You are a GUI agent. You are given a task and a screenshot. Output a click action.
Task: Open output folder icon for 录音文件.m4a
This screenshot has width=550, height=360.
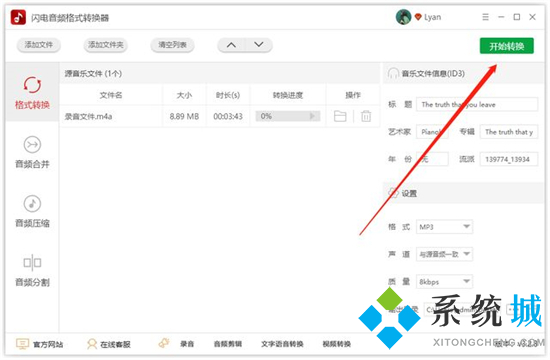340,116
